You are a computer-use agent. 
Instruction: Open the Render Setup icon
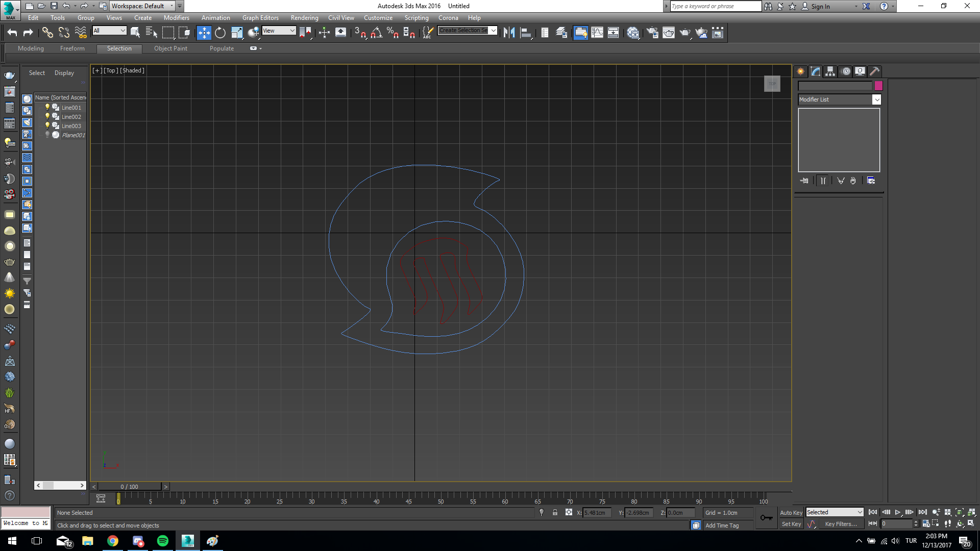point(652,33)
